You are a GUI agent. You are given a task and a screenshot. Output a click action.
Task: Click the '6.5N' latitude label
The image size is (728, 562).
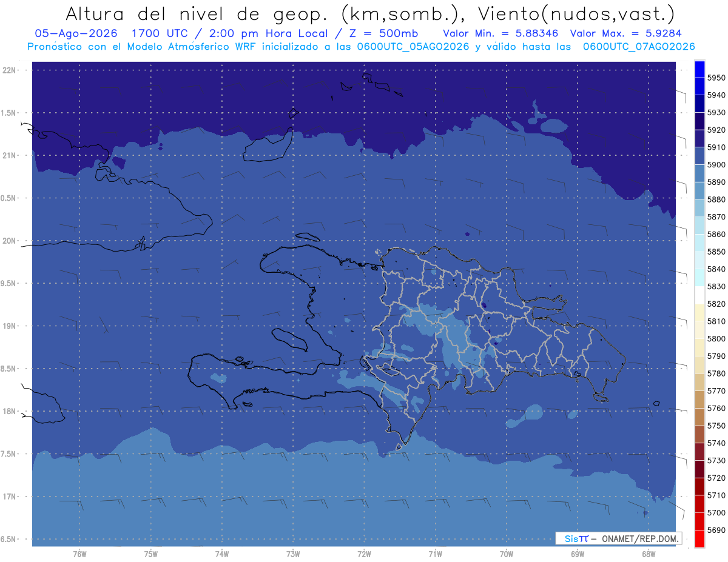(x=9, y=539)
